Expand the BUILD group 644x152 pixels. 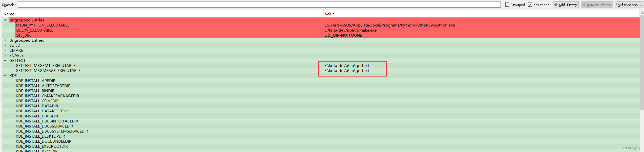[x=5, y=45]
